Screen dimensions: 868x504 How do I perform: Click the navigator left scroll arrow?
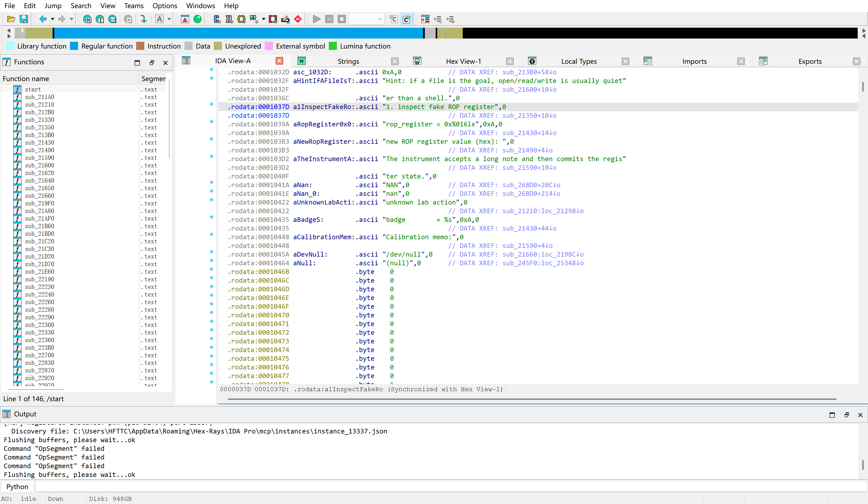[9, 30]
